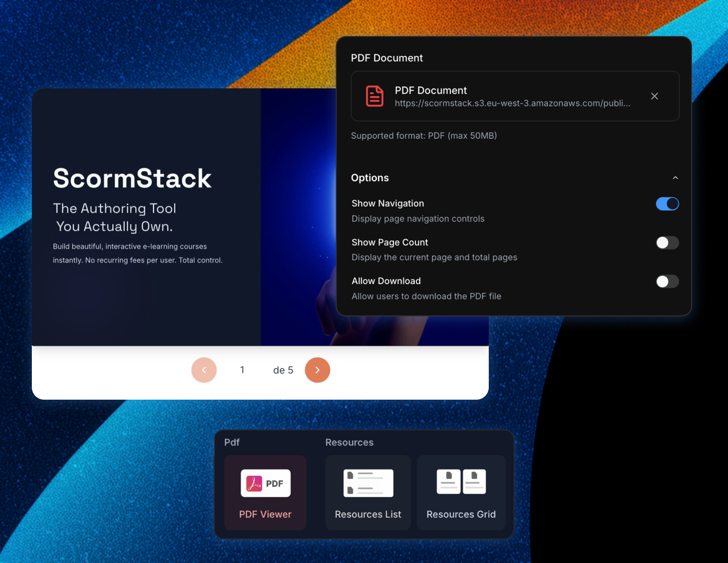This screenshot has width=728, height=563.
Task: Click the Options section heading
Action: 370,178
